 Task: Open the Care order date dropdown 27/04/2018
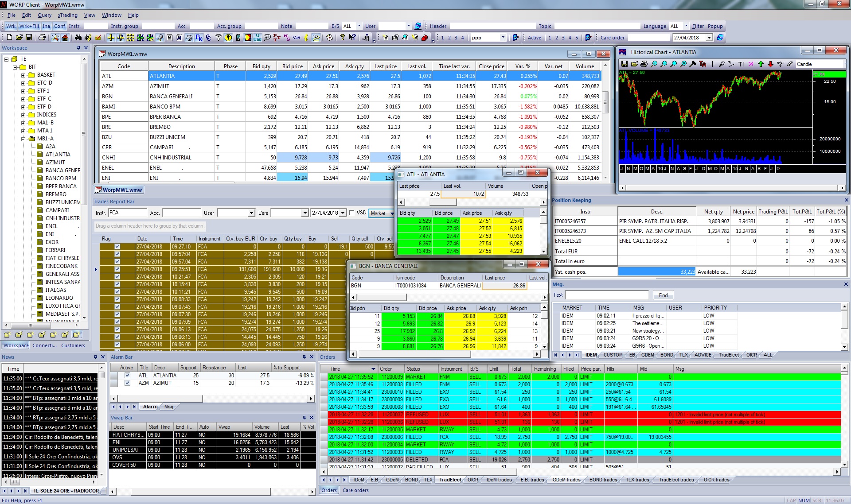(x=709, y=38)
